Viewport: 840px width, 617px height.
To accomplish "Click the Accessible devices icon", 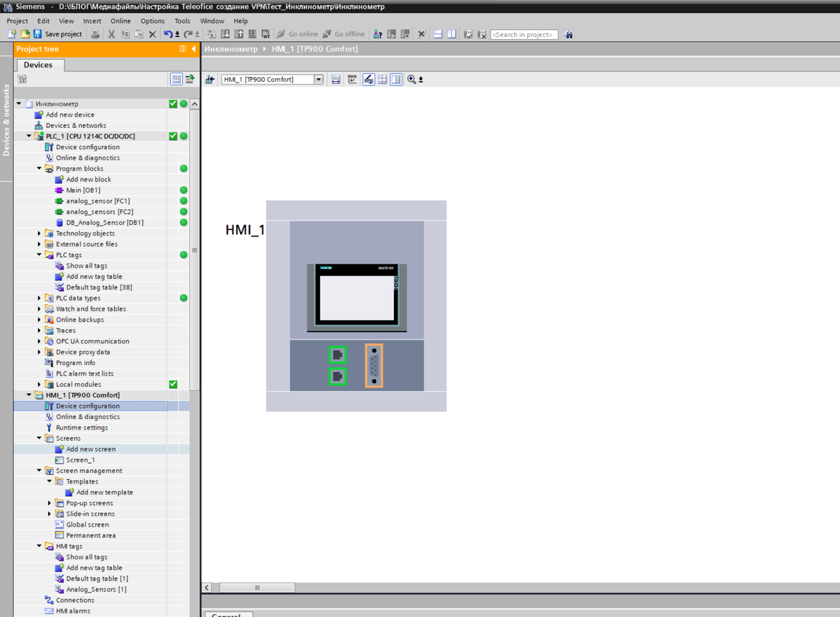I will tap(377, 34).
